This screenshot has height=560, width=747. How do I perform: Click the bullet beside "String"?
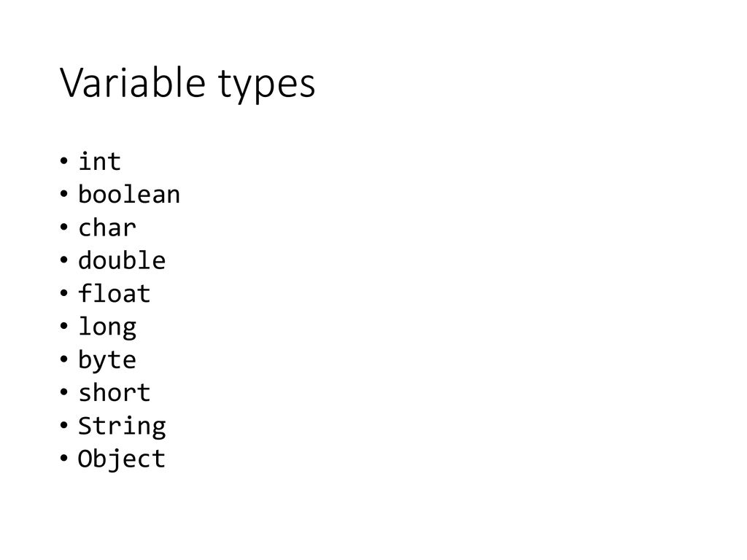tap(64, 425)
